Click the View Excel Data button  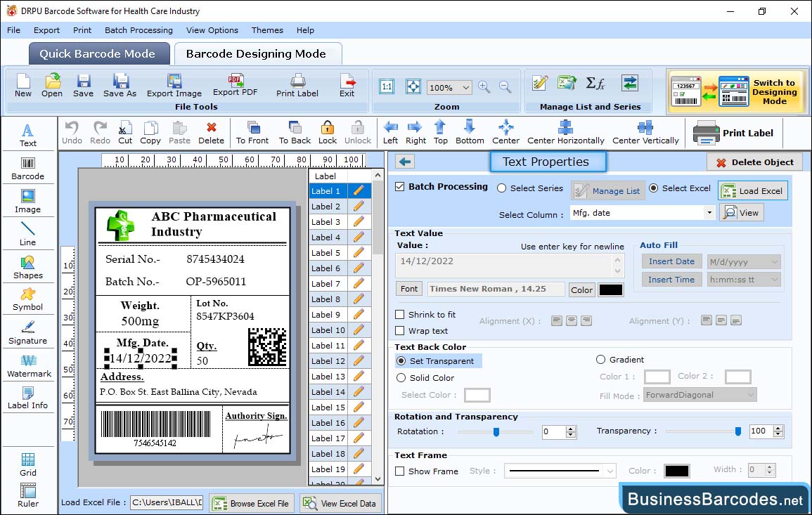pos(341,503)
